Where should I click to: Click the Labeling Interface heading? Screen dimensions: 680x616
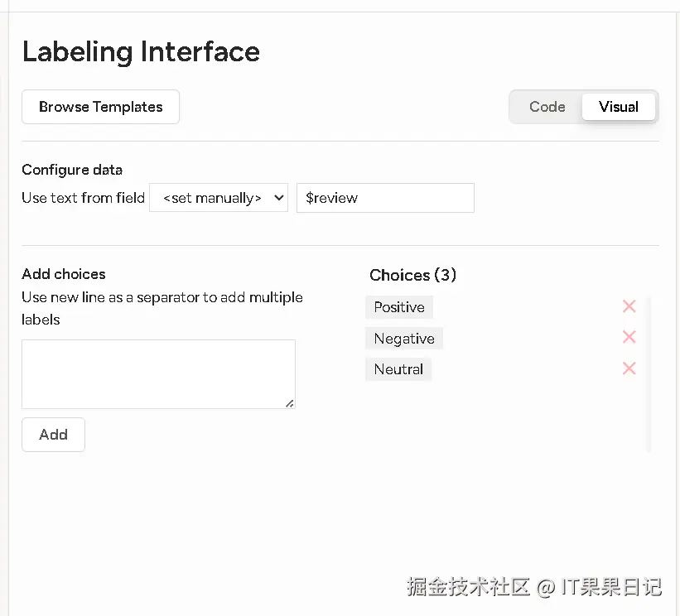(141, 51)
